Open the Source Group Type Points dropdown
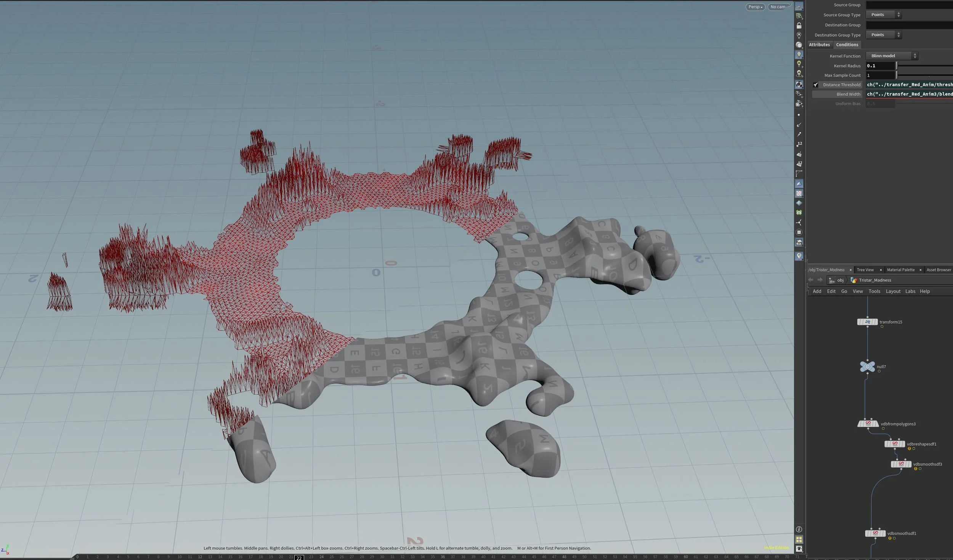 [881, 14]
